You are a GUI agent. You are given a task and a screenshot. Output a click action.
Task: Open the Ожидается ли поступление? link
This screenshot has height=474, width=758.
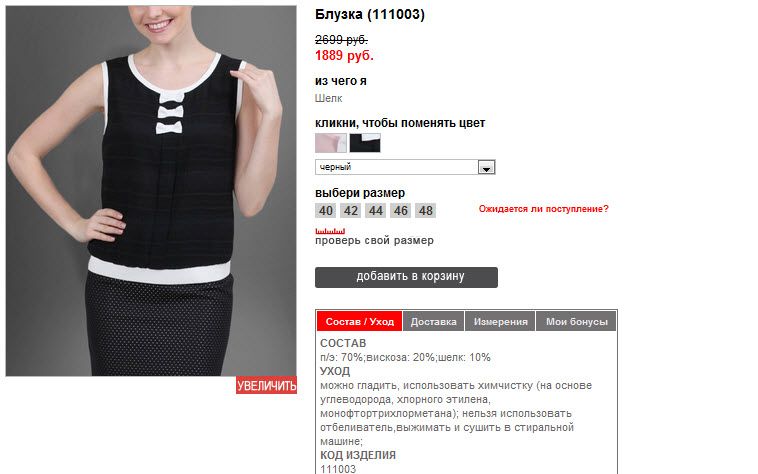pos(543,209)
